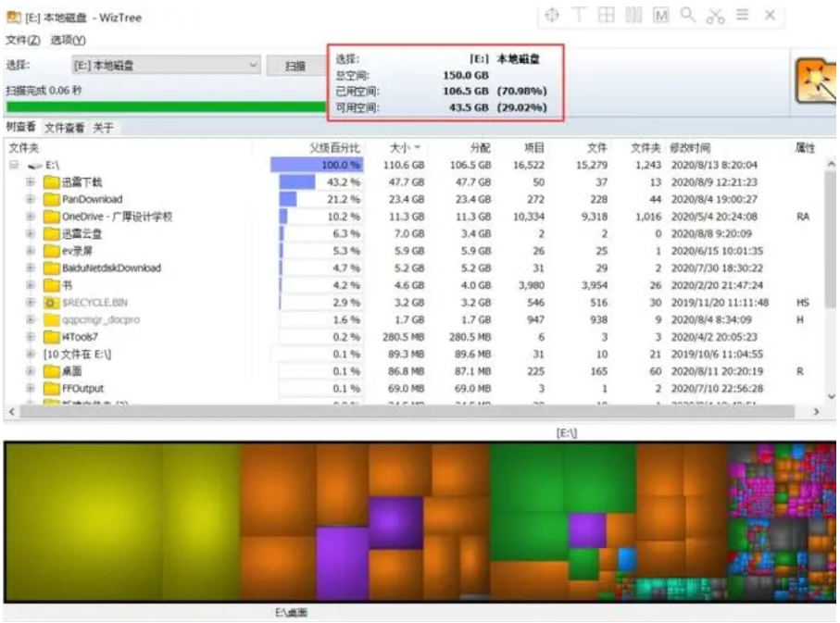Viewport: 840px width, 623px height.
Task: Expand the BaiduNetdiskDownload folder
Action: click(x=31, y=268)
